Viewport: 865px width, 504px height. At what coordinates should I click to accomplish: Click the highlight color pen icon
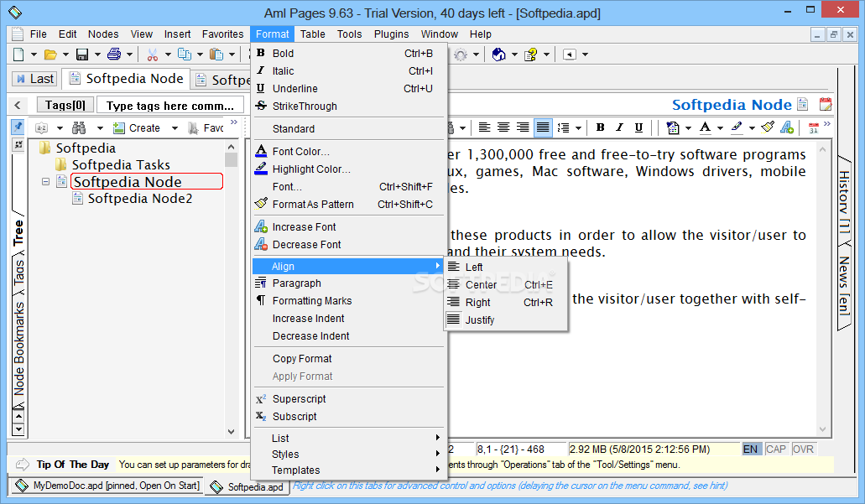click(737, 127)
